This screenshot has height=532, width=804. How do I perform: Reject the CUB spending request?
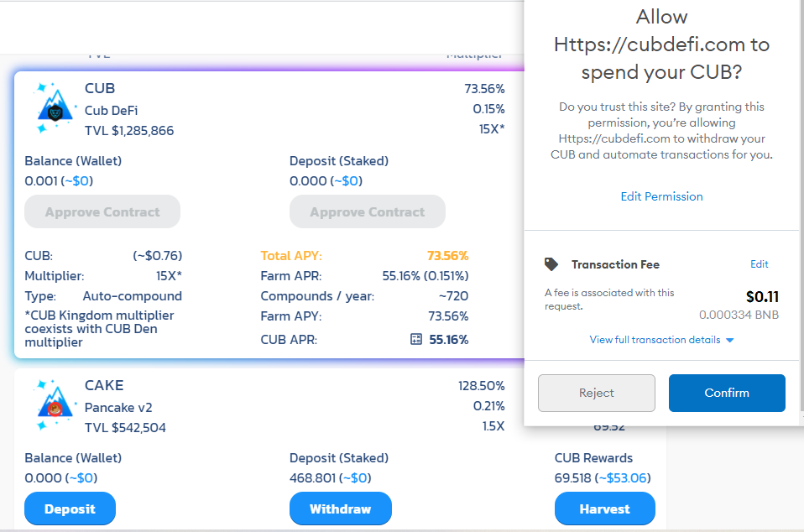[597, 393]
